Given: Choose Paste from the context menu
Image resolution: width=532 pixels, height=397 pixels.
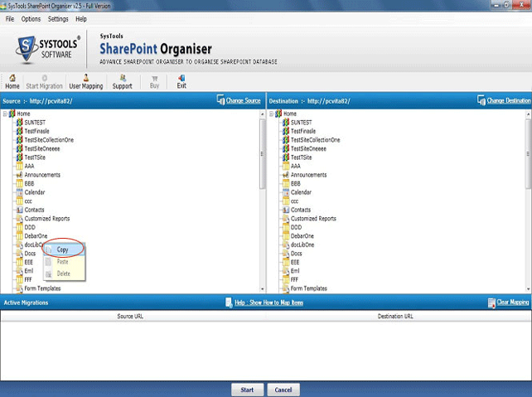Looking at the screenshot, I should tap(64, 262).
